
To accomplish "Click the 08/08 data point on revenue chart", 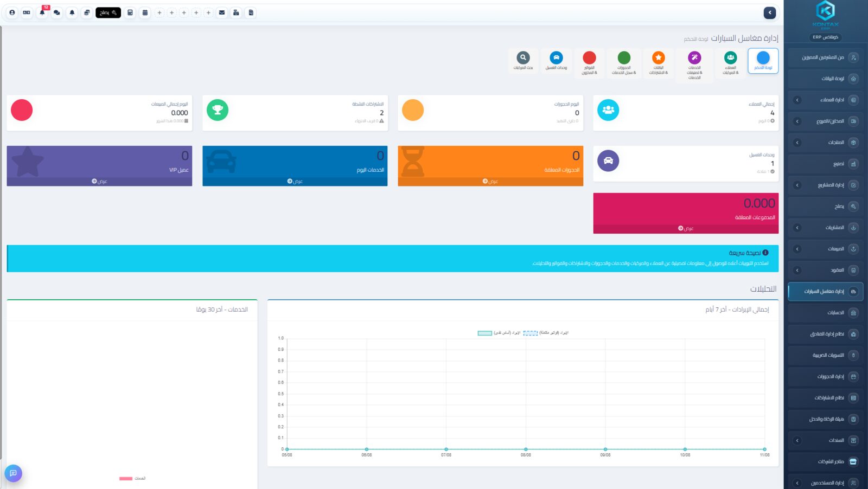I will [526, 449].
